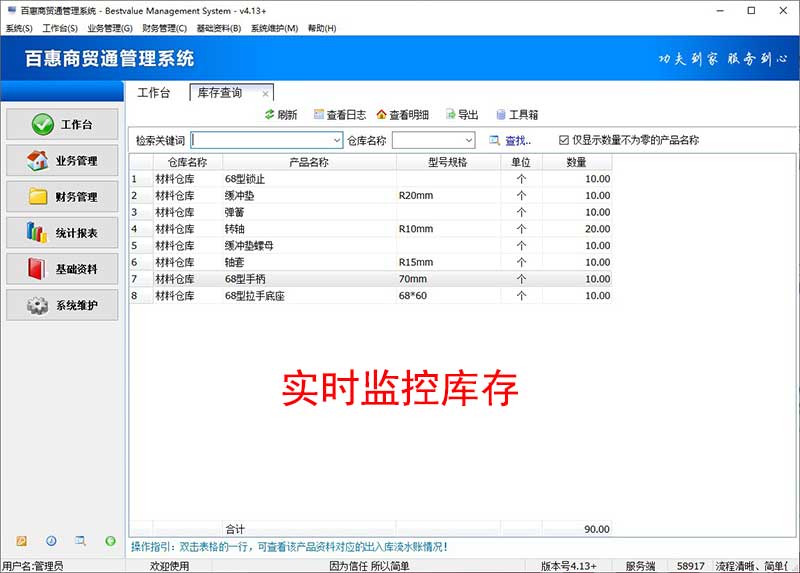Click the 单位 column header

coord(521,162)
